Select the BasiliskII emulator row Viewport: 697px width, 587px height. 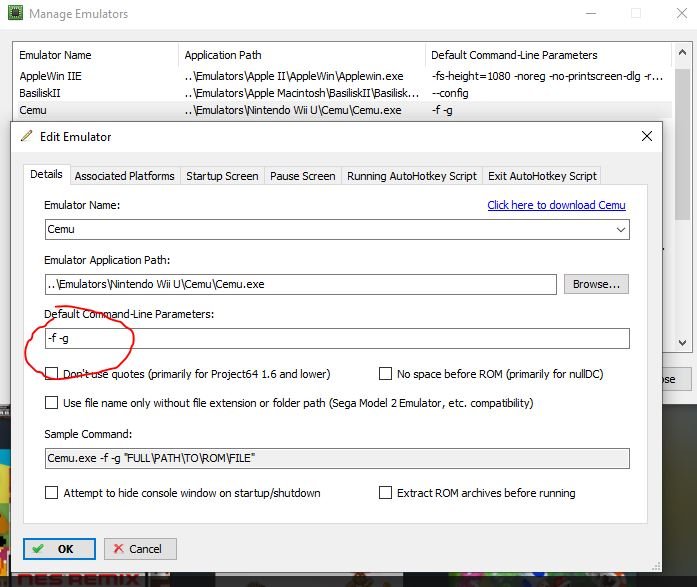(342, 93)
